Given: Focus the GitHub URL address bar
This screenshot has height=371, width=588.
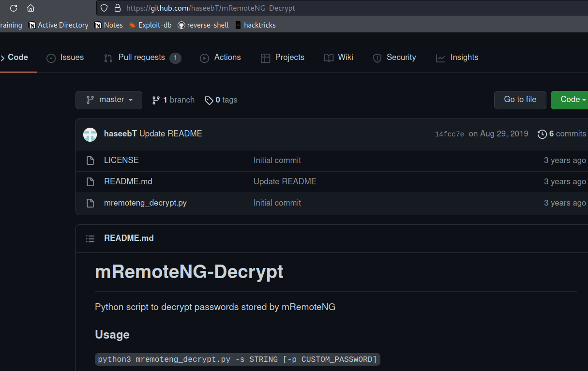Looking at the screenshot, I should (342, 8).
